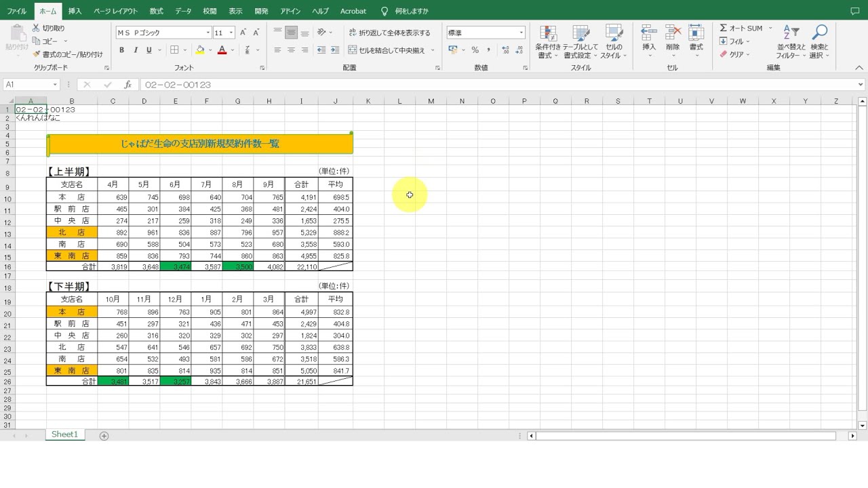The height and width of the screenshot is (488, 868).
Task: Click the orientation (angled text) icon
Action: coord(322,33)
